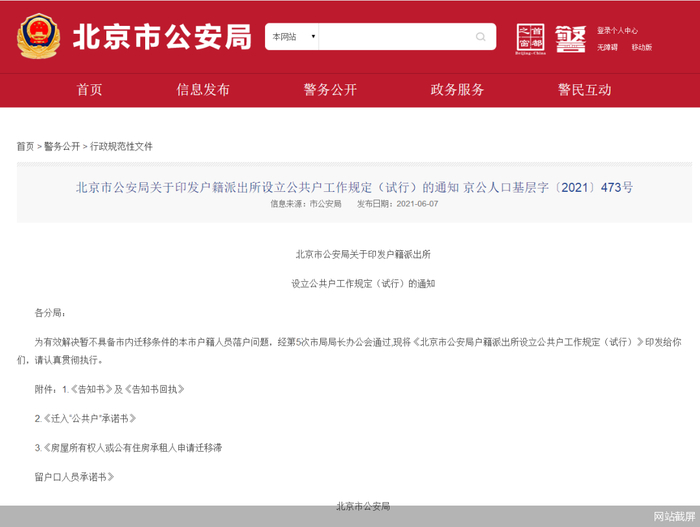The width and height of the screenshot is (700, 527).
Task: Click subtitle 设立公共户工作规定（试行）的通知
Action: pyautogui.click(x=363, y=284)
